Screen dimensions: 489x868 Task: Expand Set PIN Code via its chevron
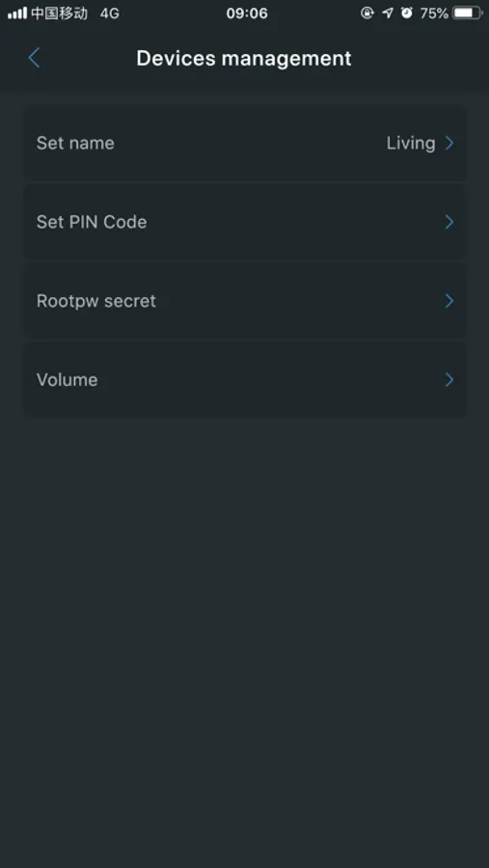[x=449, y=222]
